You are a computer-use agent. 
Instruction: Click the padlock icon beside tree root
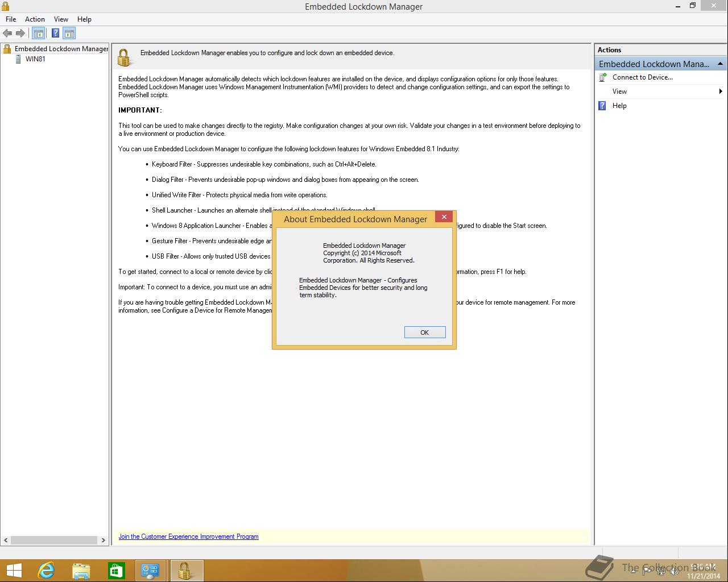coord(7,49)
